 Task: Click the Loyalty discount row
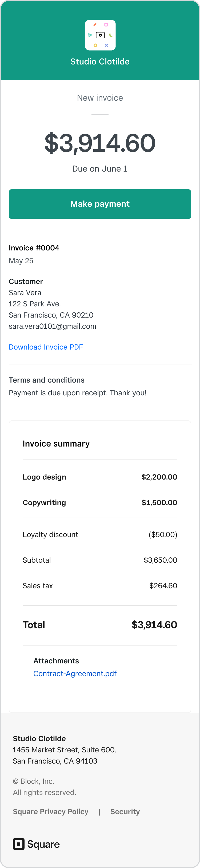[100, 534]
